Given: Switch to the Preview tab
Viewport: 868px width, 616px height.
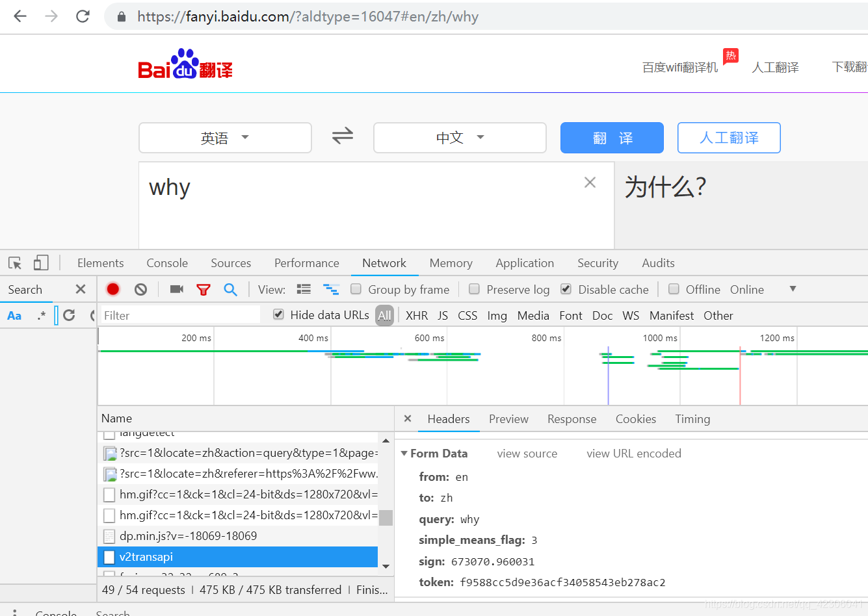Looking at the screenshot, I should pos(508,419).
